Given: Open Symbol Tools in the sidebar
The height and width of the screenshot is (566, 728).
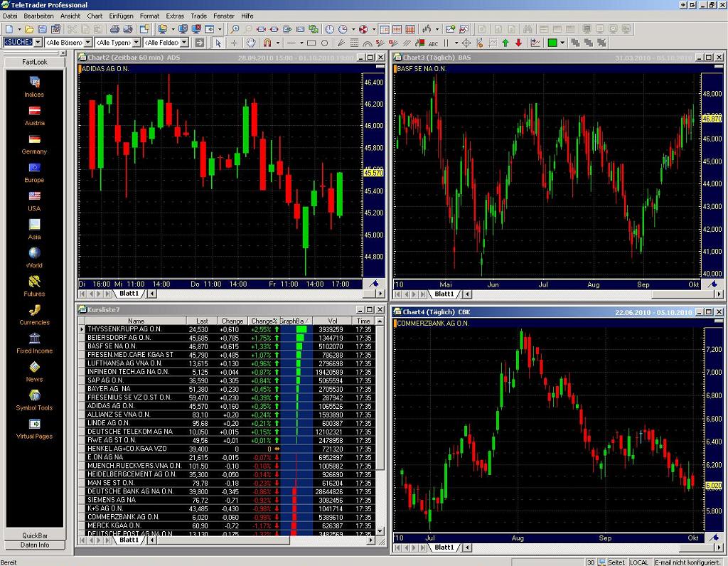Looking at the screenshot, I should (x=34, y=400).
